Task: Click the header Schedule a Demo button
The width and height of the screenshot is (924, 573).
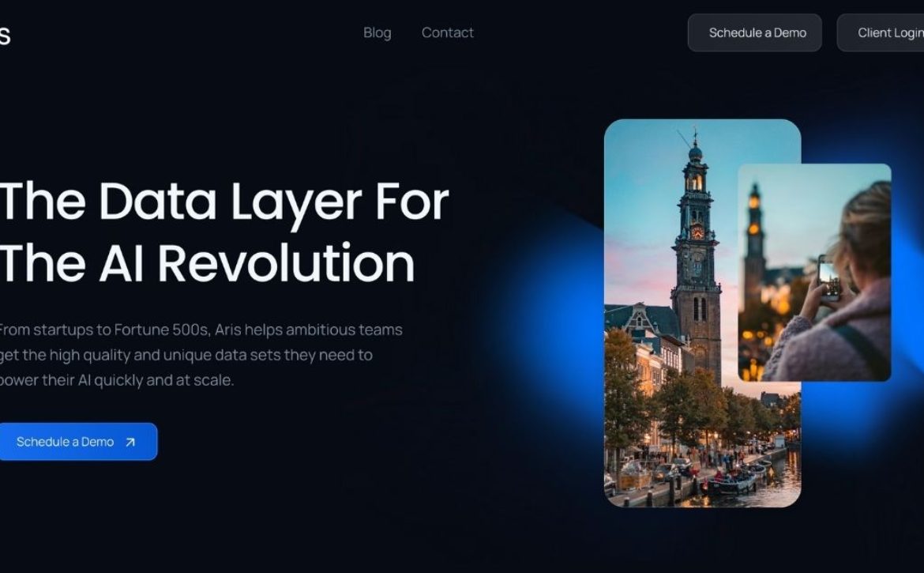Action: coord(754,33)
